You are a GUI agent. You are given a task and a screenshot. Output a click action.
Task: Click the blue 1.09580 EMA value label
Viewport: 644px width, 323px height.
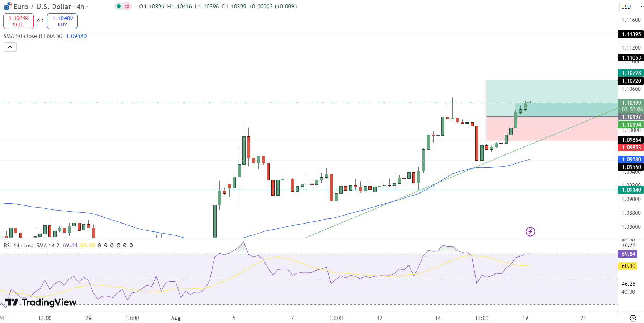[x=631, y=160]
